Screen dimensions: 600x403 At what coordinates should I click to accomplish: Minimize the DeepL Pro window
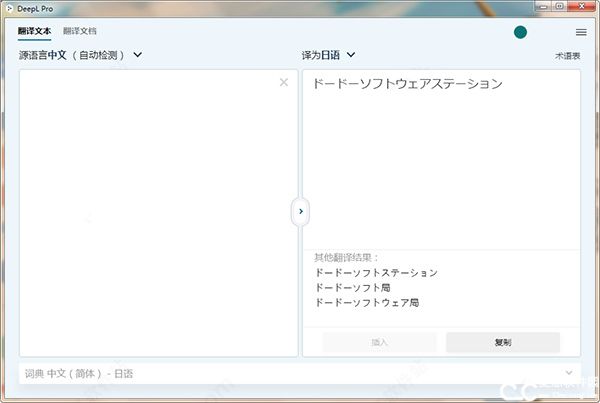pos(543,6)
